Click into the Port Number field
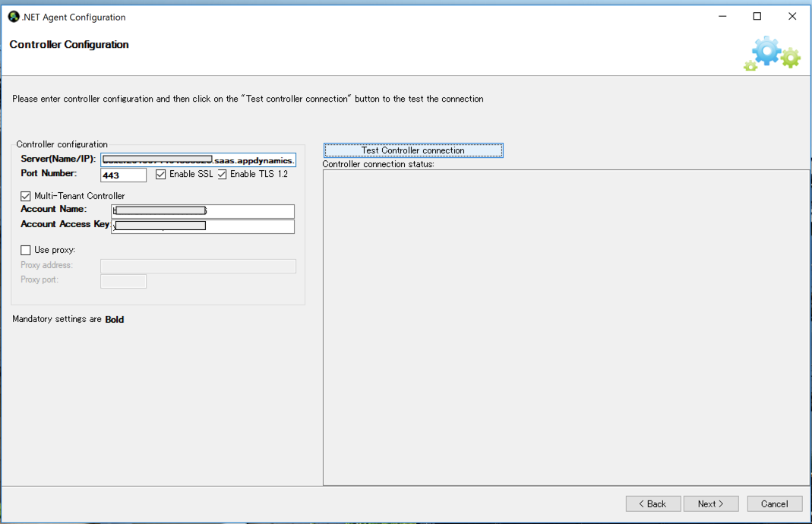This screenshot has height=524, width=812. [x=123, y=175]
